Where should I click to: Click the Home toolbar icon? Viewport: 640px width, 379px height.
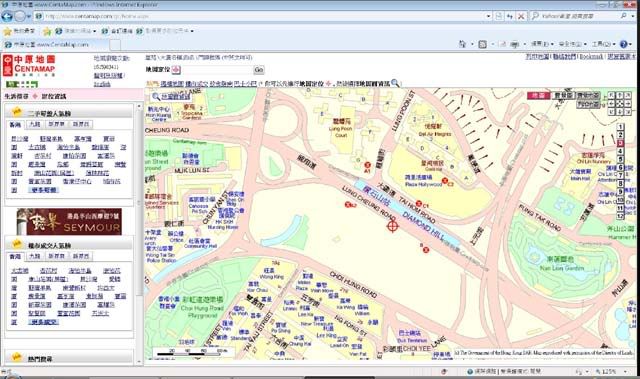tap(462, 44)
